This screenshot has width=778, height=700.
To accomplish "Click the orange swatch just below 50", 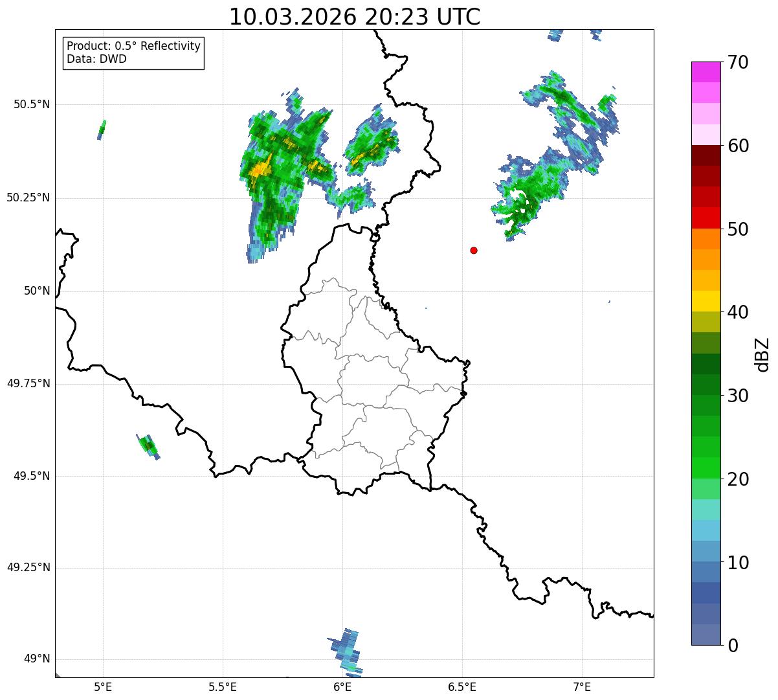I will [706, 239].
